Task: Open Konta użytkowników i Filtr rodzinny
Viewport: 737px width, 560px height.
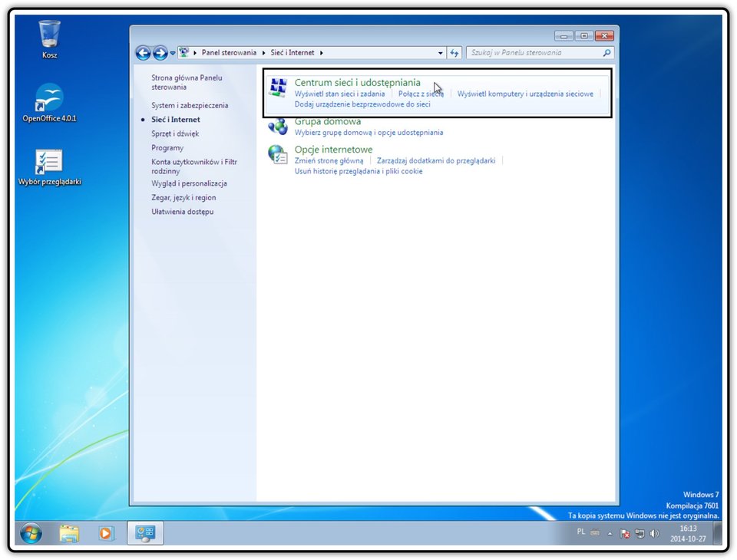Action: pyautogui.click(x=194, y=166)
